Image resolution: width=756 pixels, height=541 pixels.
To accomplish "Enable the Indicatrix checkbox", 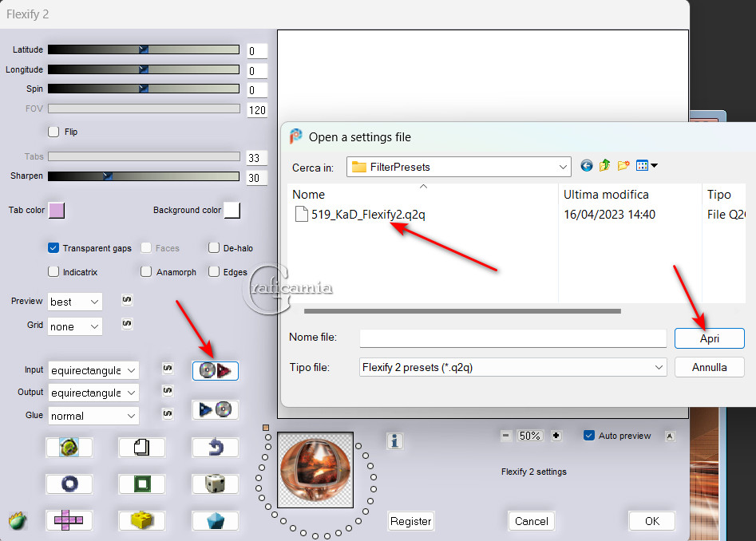I will click(53, 272).
